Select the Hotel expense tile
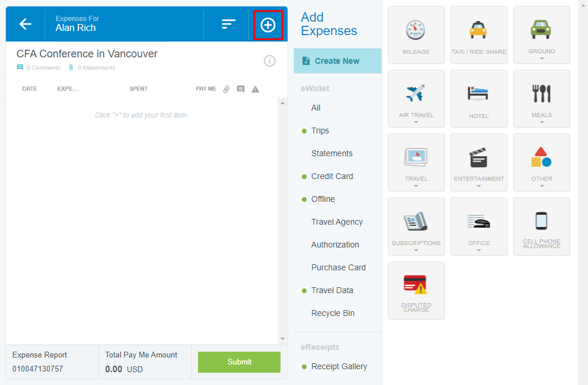 (478, 98)
